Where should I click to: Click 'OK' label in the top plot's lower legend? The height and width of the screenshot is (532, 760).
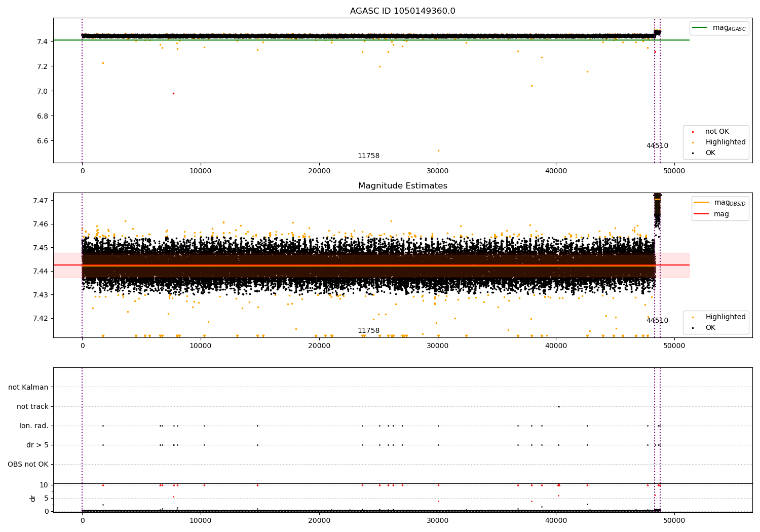point(710,153)
